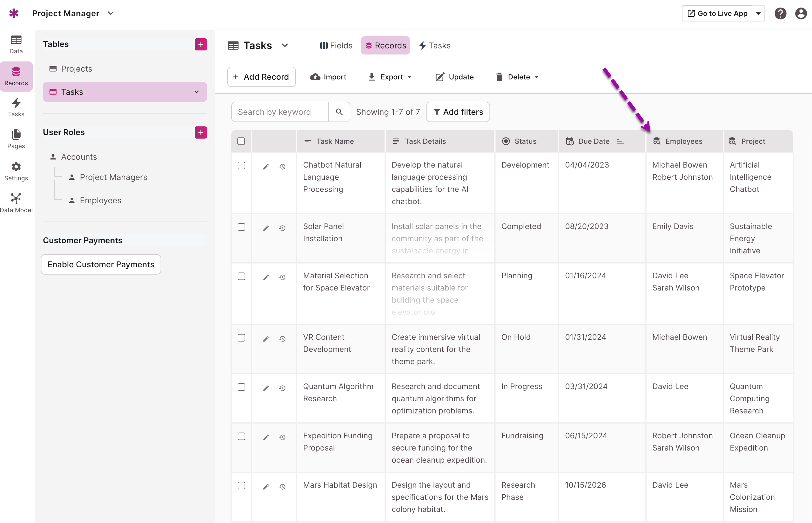Add a new table with plus icon
Viewport: 812px width, 523px height.
click(201, 44)
